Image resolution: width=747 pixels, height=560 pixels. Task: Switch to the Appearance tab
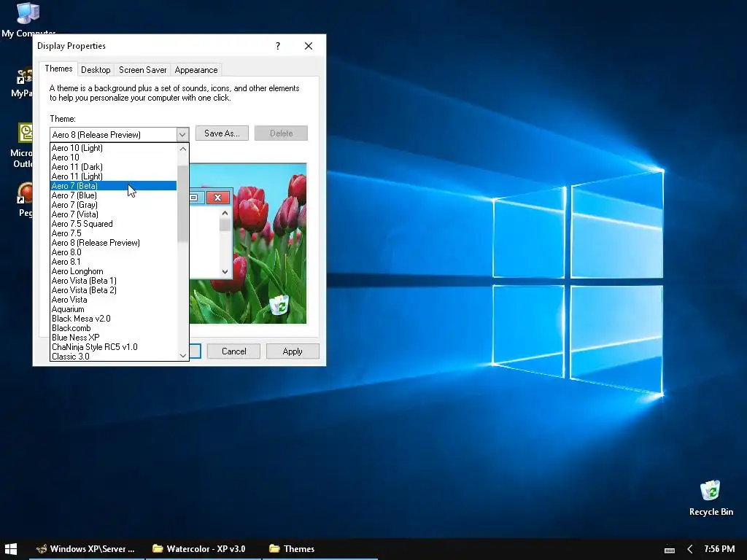click(196, 70)
